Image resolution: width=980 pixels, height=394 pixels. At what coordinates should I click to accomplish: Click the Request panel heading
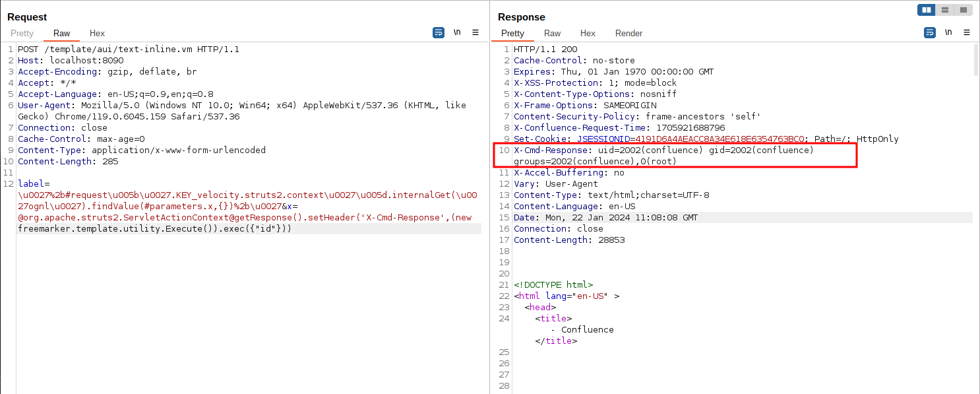(x=27, y=17)
